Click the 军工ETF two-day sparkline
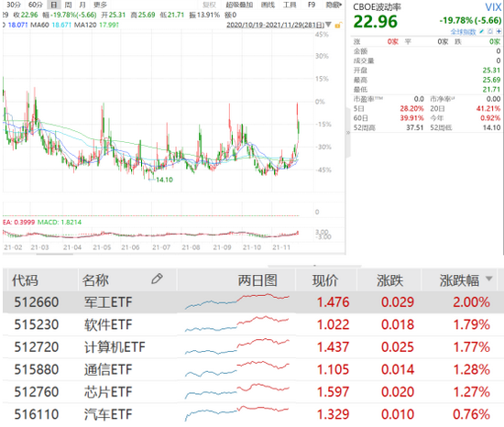 point(237,301)
